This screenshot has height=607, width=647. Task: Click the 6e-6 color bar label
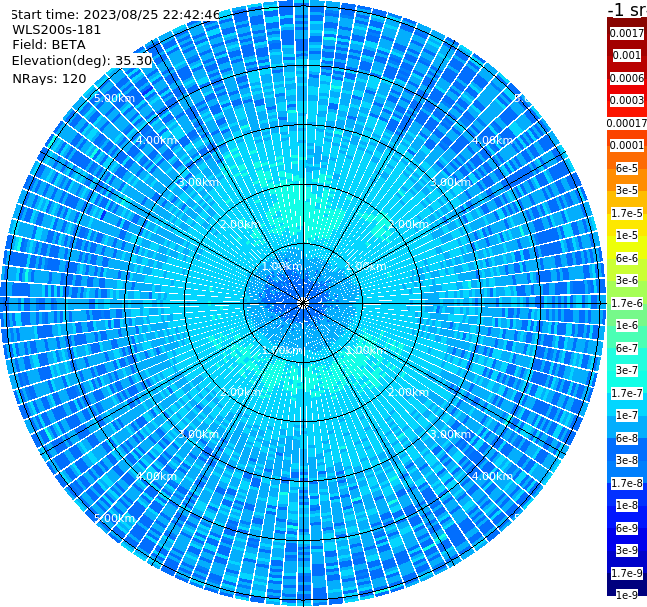(627, 258)
